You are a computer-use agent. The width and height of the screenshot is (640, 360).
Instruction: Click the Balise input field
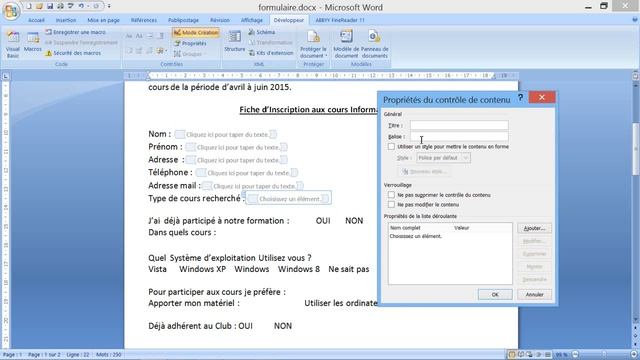coord(459,136)
